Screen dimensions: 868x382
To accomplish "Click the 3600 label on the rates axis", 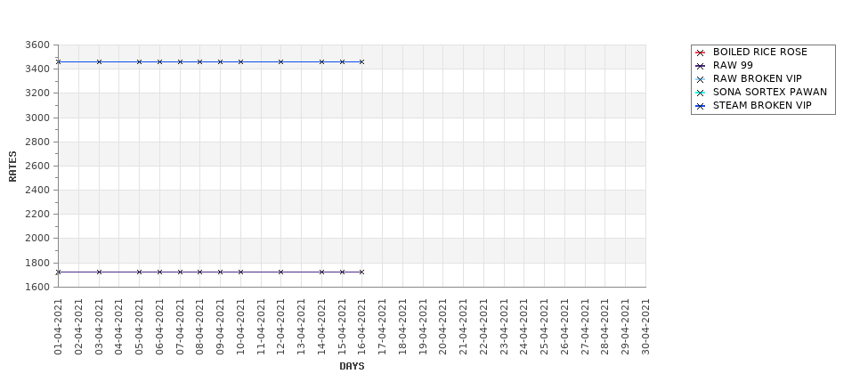I will point(37,45).
